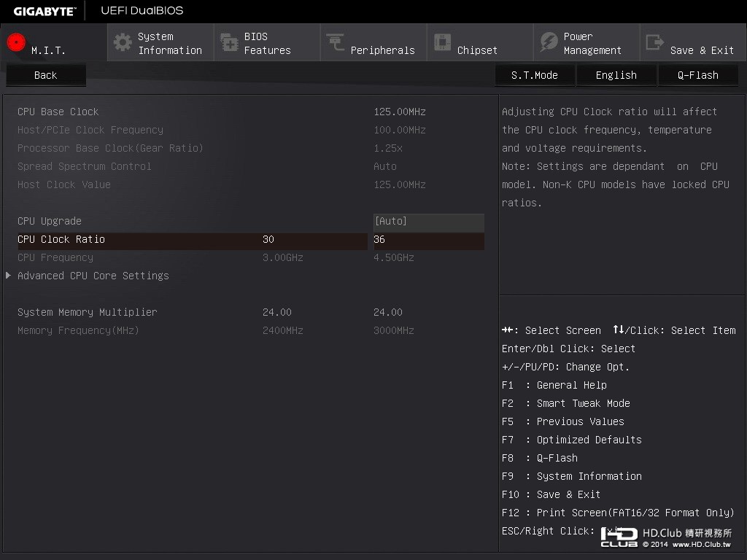This screenshot has height=560, width=747.
Task: Click Memory Frequency default 2400MHz
Action: [x=283, y=330]
